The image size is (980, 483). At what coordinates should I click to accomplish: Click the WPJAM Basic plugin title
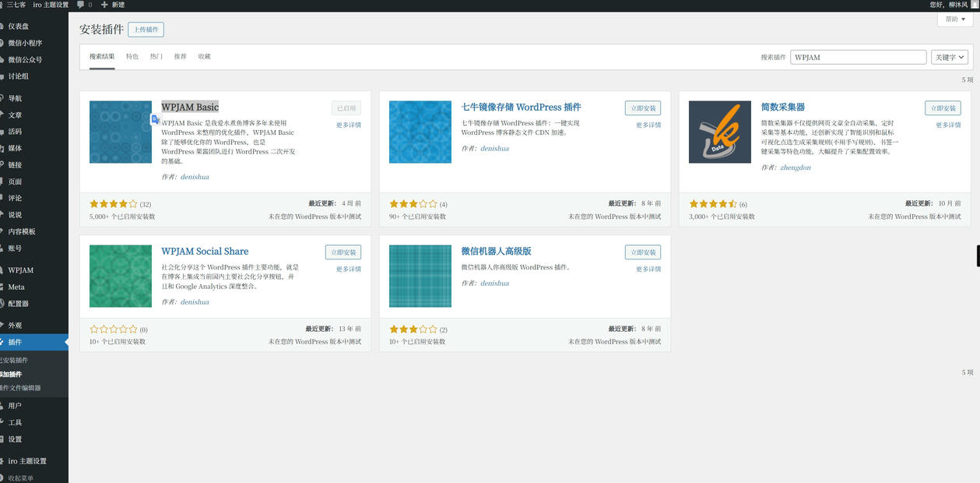[190, 107]
